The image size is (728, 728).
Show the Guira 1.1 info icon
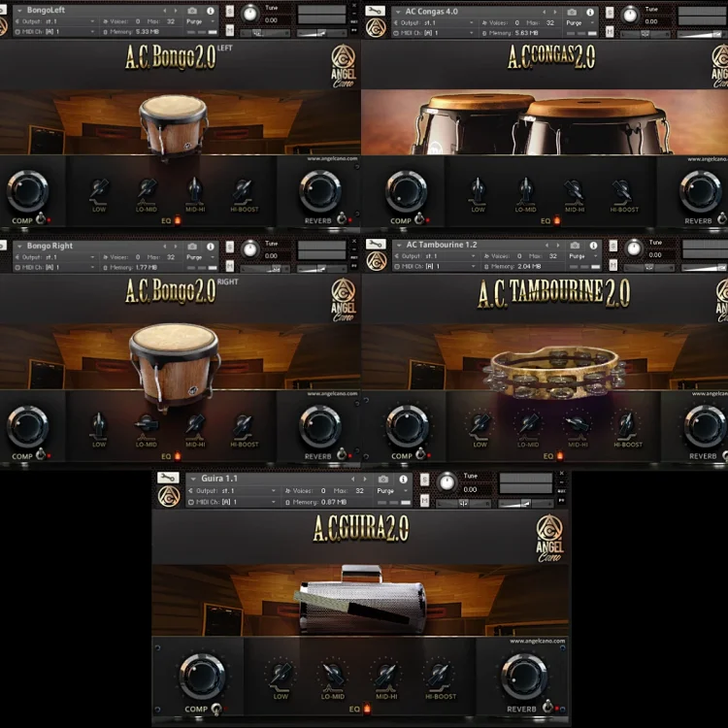[x=403, y=479]
